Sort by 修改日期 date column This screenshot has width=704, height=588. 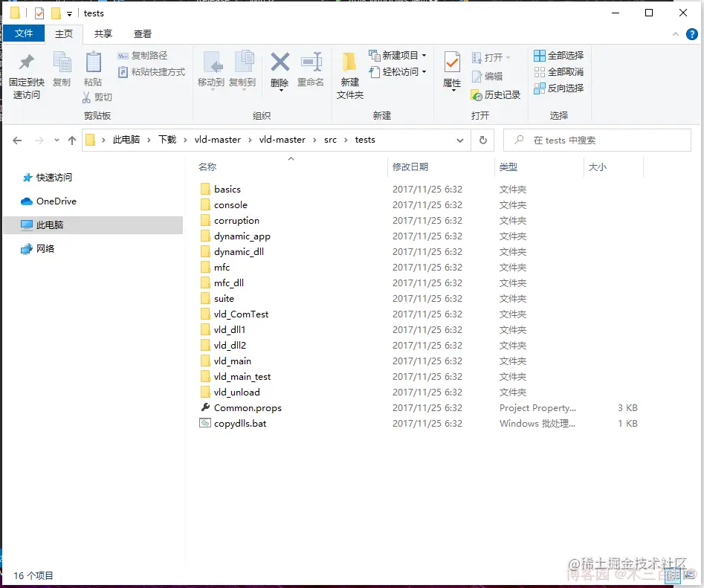pos(410,167)
